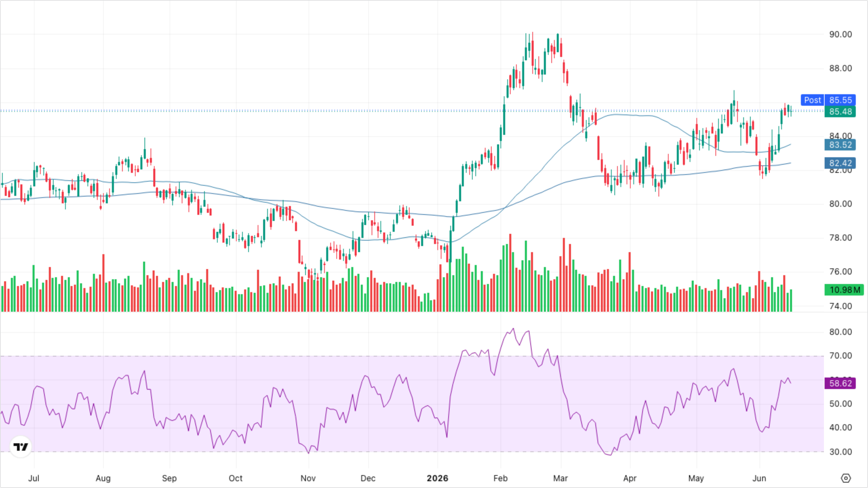Click the 82.42 moving average label
Screen dimensions: 868x488
click(x=840, y=163)
